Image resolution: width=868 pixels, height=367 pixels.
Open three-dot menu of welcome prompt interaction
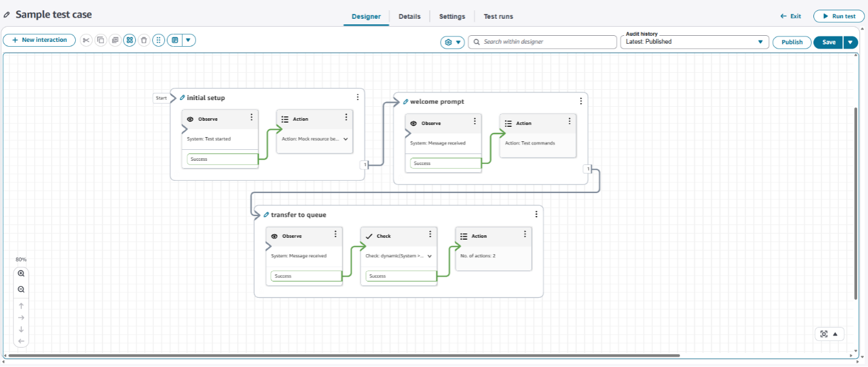coord(580,101)
